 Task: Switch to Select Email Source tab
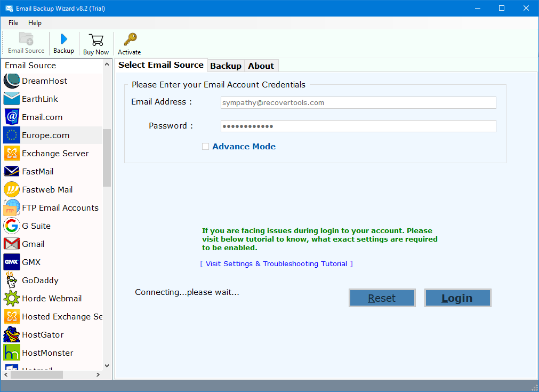161,65
